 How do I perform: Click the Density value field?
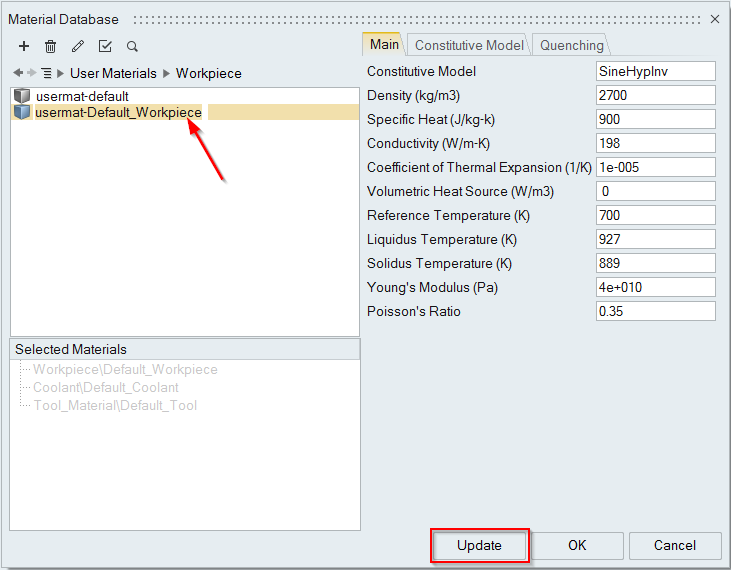655,95
